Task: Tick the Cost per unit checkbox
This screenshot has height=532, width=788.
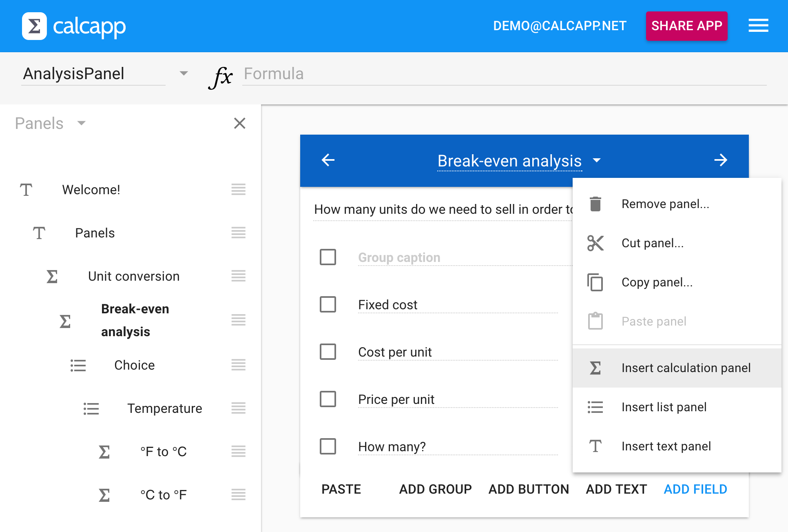Action: (328, 352)
